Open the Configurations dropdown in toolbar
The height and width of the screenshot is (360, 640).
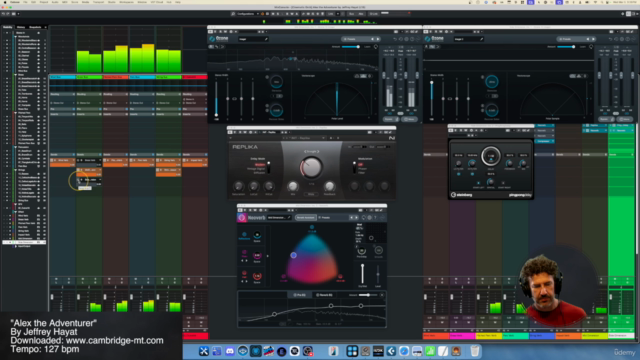pyautogui.click(x=247, y=14)
